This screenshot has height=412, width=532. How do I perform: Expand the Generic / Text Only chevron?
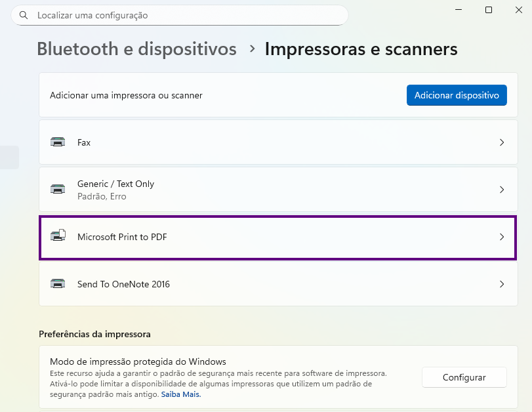click(x=502, y=190)
